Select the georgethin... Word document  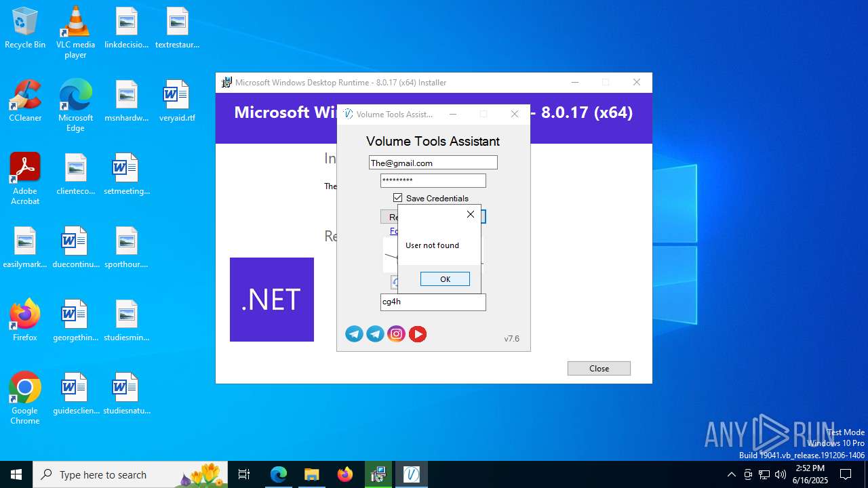(75, 321)
